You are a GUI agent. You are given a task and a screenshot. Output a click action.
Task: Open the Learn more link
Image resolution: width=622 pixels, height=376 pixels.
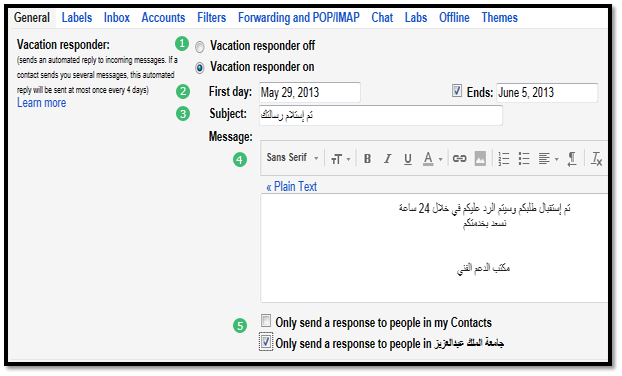coord(41,103)
